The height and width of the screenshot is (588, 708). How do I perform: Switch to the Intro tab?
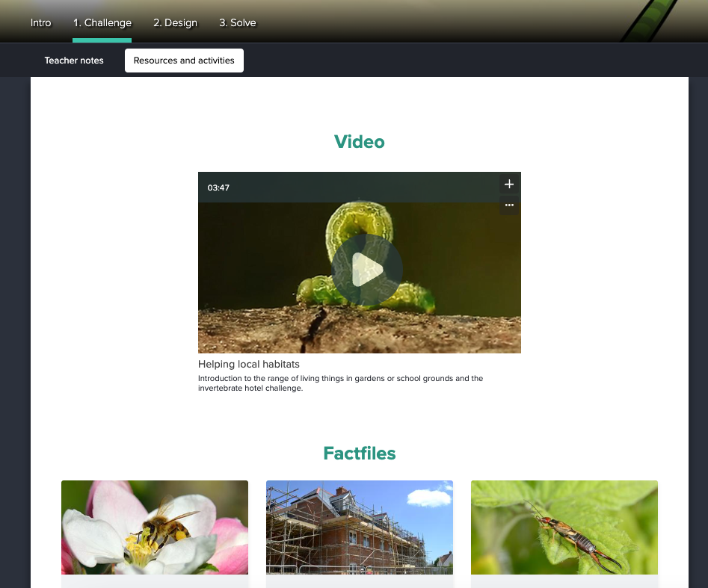click(x=41, y=22)
